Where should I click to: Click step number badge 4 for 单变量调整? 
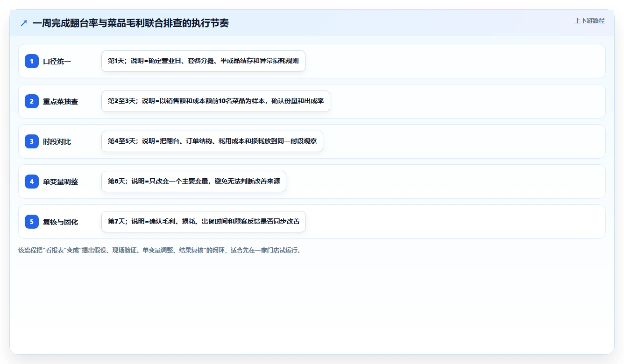(x=32, y=182)
